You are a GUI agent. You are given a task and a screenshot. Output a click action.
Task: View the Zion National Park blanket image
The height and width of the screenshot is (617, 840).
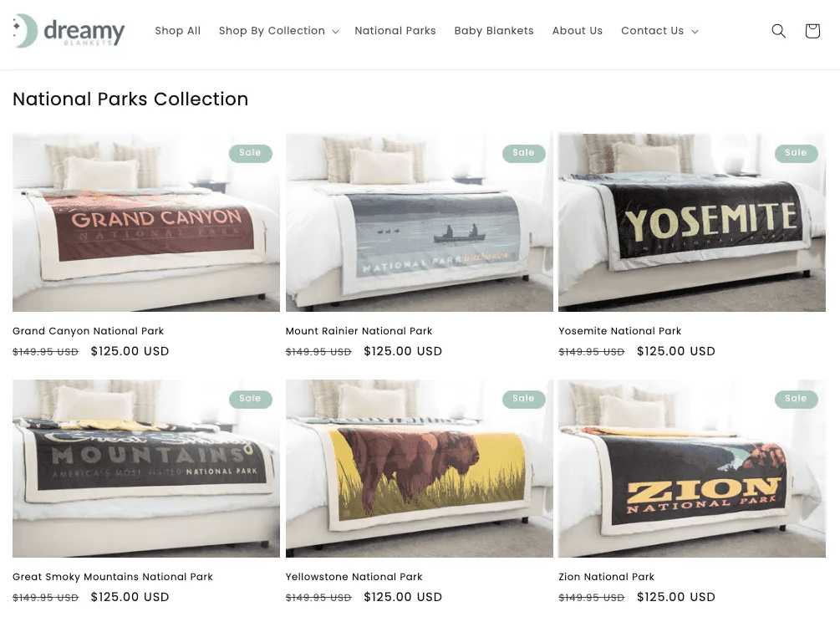click(x=692, y=468)
